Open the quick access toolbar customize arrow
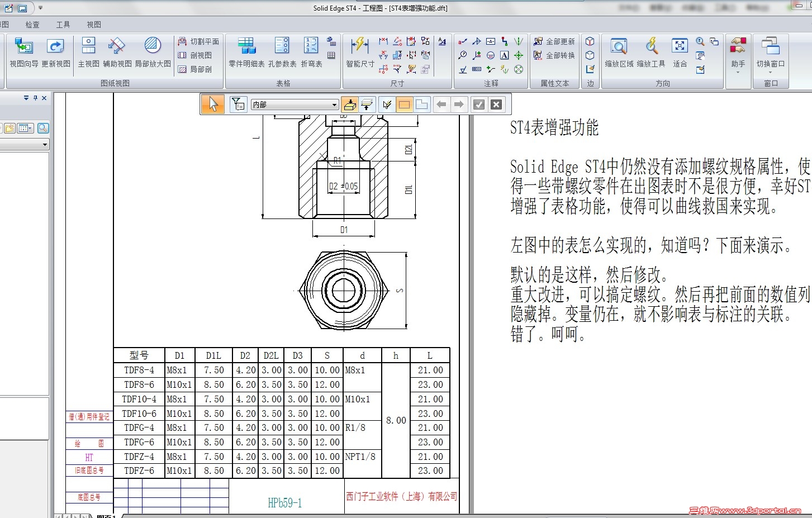Screen dimensions: 812x518 point(40,8)
